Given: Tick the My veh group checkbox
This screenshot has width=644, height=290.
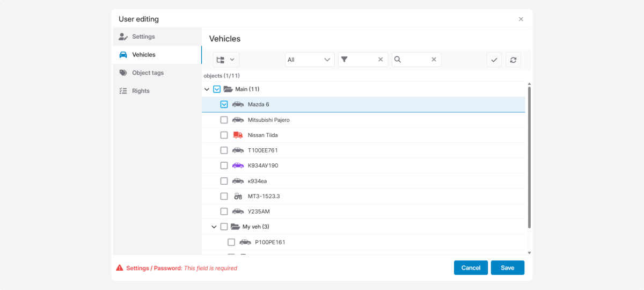Looking at the screenshot, I should pos(224,227).
